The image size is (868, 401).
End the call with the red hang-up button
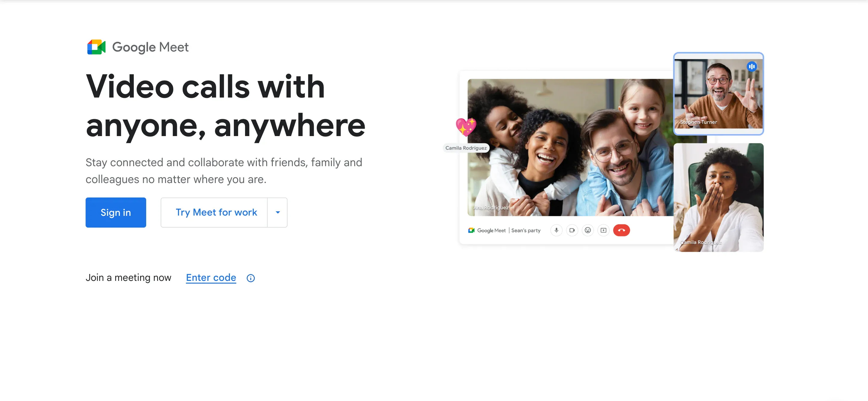622,230
